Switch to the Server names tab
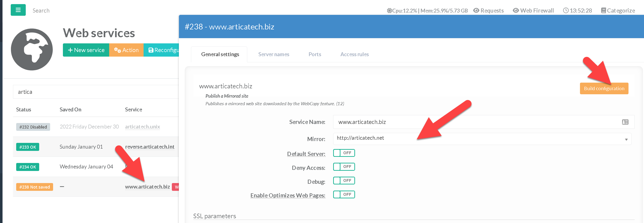 pyautogui.click(x=273, y=54)
